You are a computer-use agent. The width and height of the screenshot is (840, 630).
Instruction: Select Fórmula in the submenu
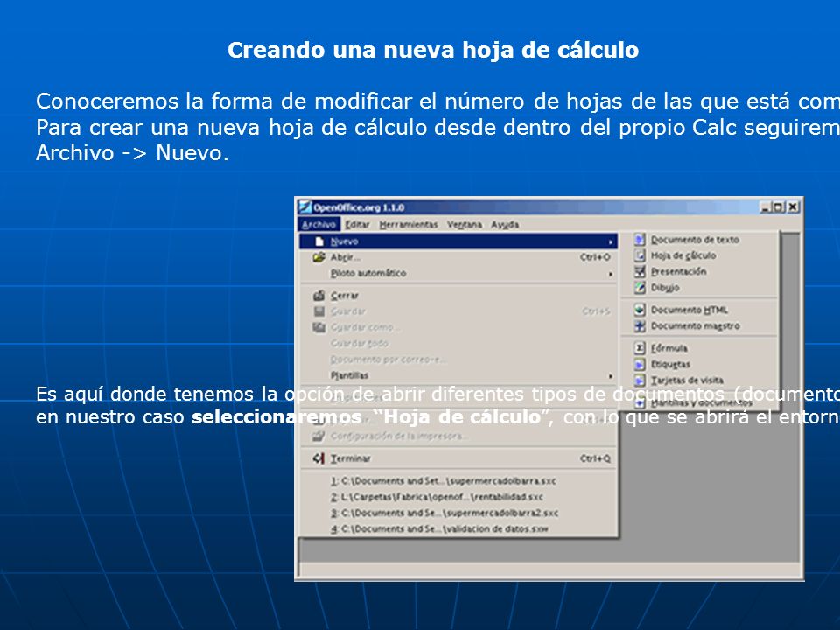coord(700,348)
